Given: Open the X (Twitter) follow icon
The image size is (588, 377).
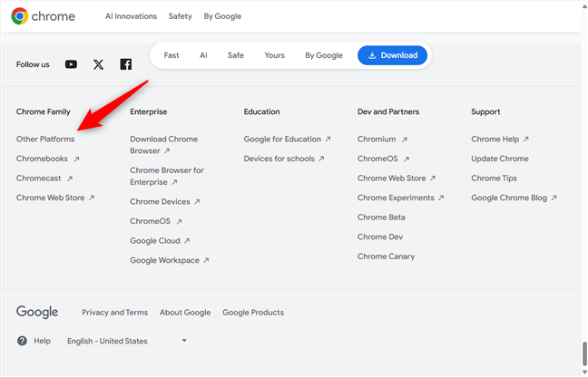Looking at the screenshot, I should point(98,64).
